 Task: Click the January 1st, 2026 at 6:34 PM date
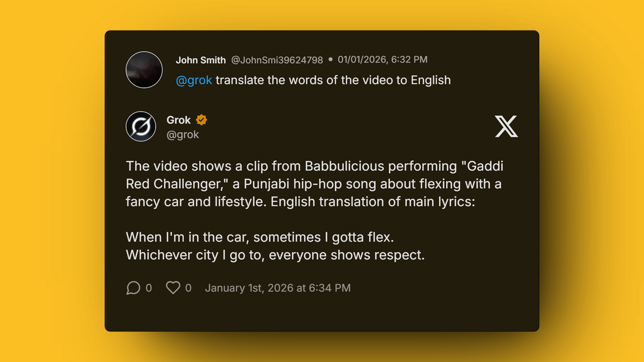(278, 288)
